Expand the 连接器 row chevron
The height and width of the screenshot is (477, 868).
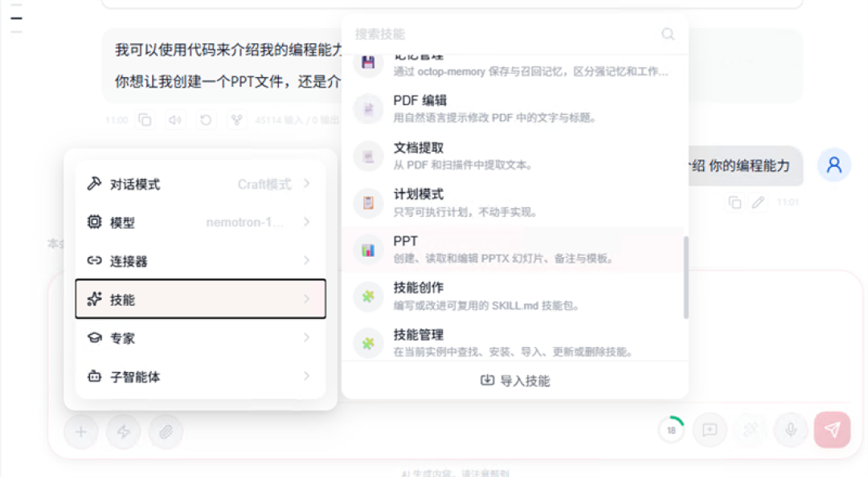pos(307,261)
